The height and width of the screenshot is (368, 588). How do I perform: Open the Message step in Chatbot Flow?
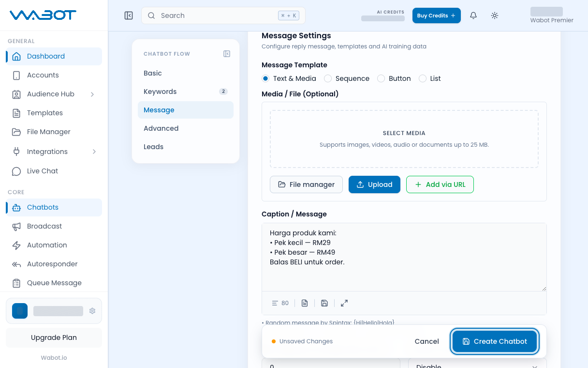(186, 110)
